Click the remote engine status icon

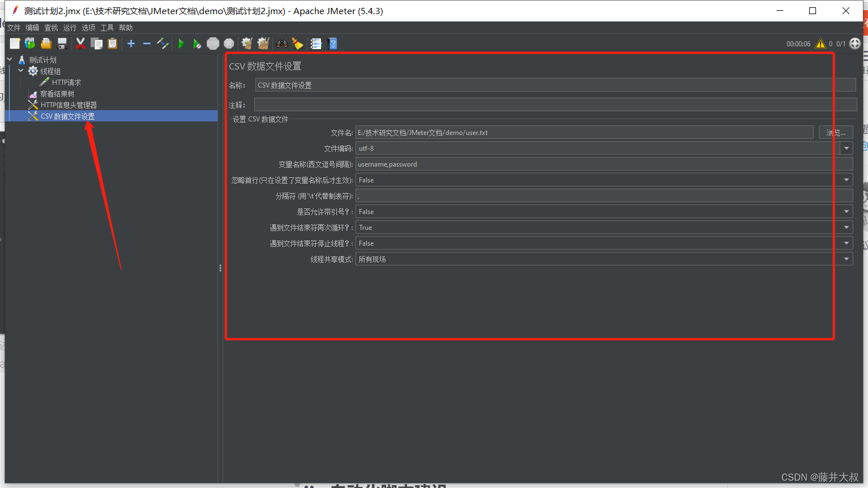855,43
